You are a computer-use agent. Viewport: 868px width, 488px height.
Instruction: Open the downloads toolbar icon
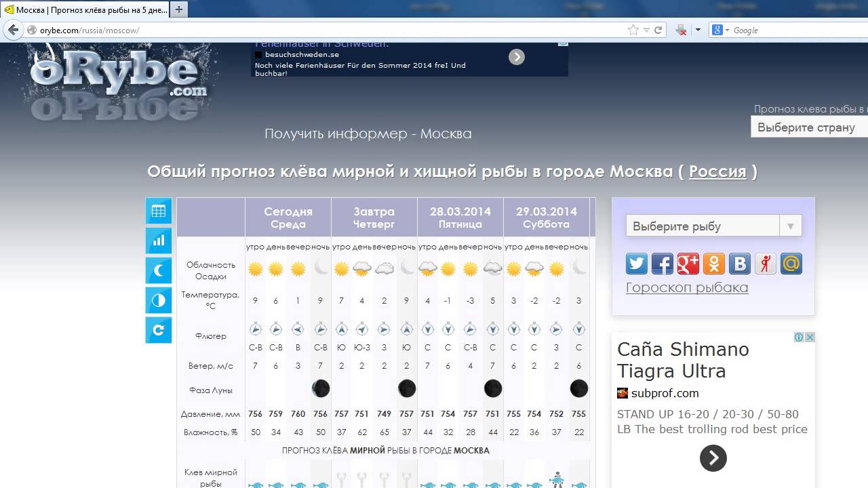(682, 30)
